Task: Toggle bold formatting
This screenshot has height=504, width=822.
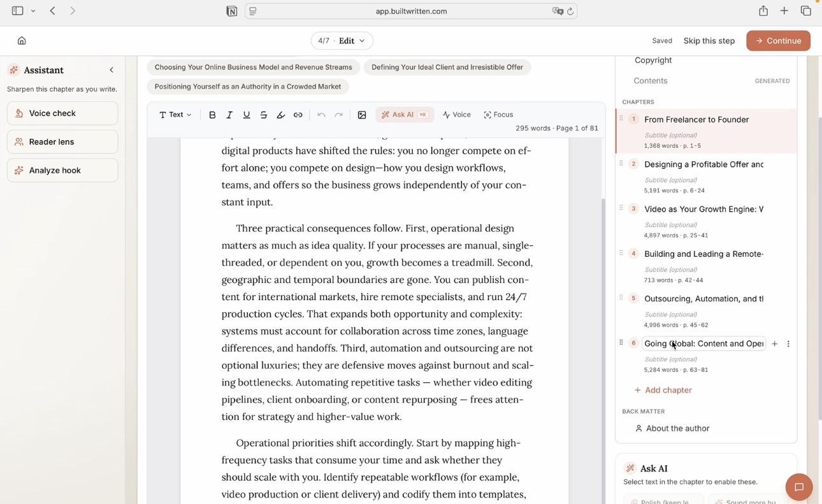Action: [x=212, y=115]
